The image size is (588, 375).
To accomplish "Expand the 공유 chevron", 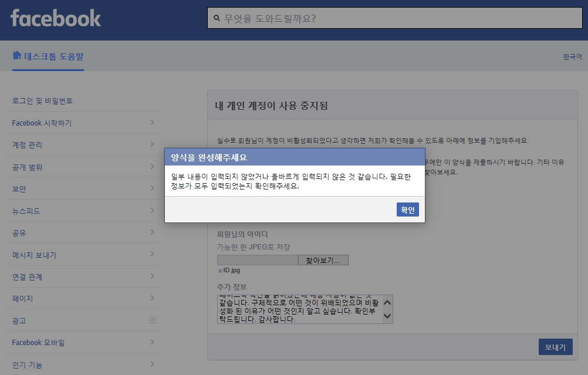I will coord(152,232).
